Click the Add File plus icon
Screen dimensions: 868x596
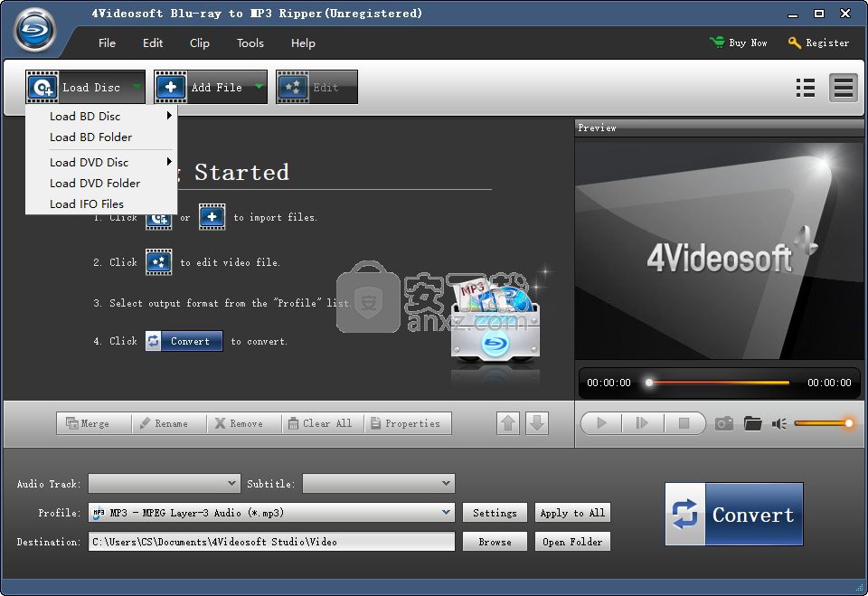coord(171,87)
